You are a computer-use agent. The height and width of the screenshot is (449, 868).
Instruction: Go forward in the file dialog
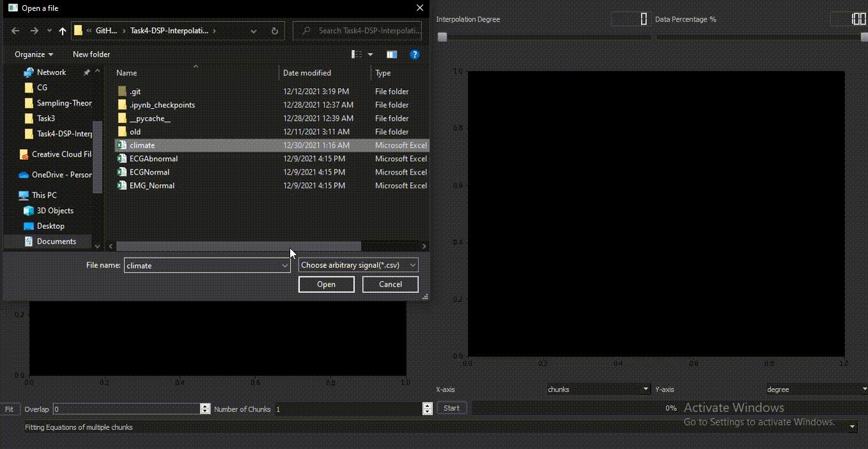tap(35, 31)
